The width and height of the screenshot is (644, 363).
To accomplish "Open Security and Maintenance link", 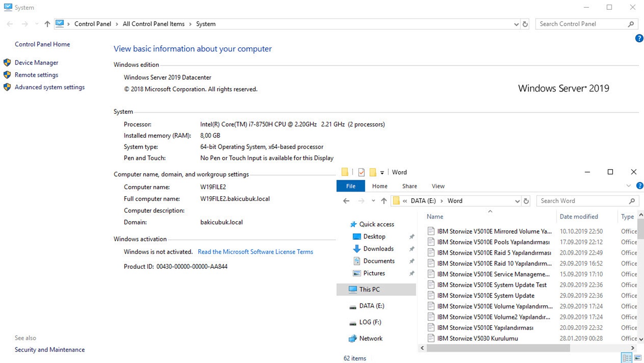I will pos(50,350).
